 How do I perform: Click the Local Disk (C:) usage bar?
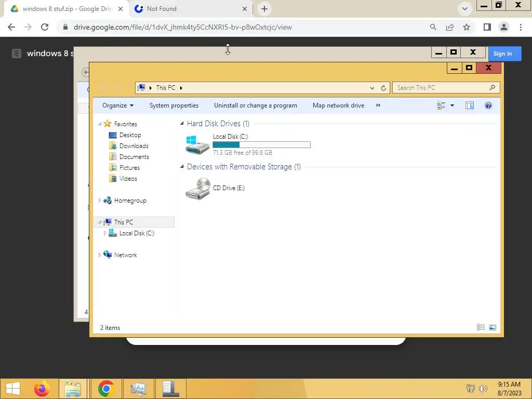pos(261,145)
